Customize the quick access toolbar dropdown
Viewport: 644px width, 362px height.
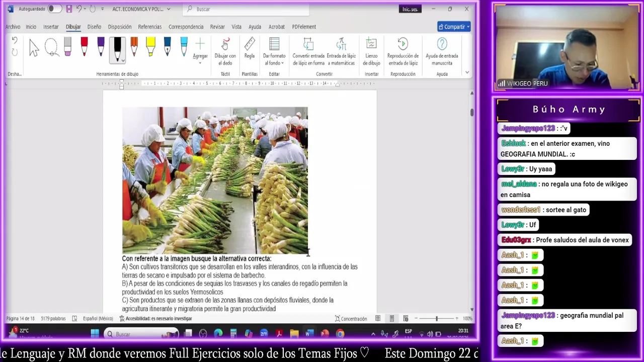click(x=103, y=9)
